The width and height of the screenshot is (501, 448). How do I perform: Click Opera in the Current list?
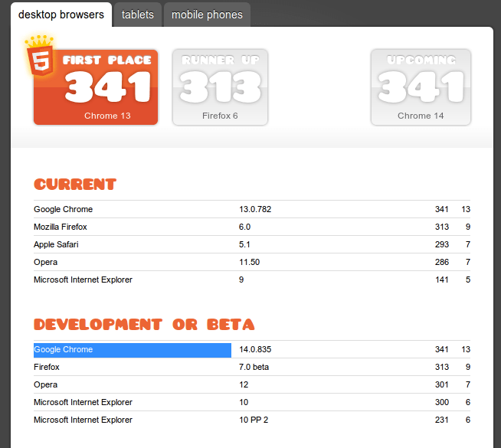tap(46, 262)
